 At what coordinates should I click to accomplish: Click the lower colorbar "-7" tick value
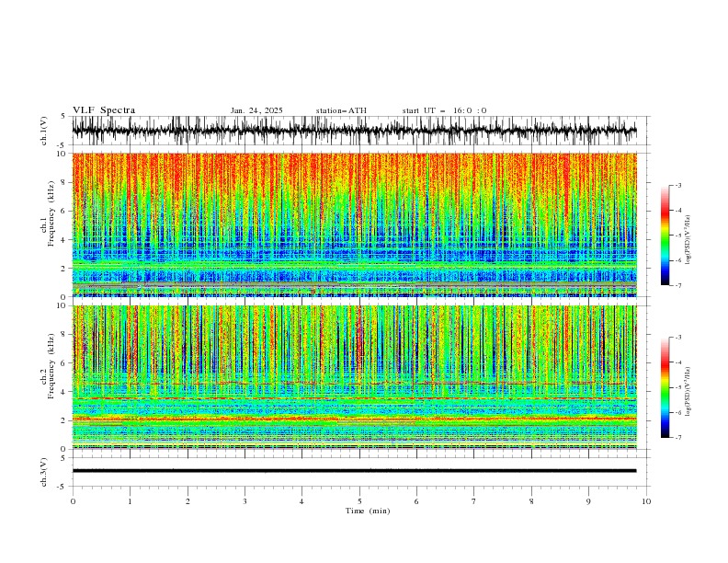(678, 438)
